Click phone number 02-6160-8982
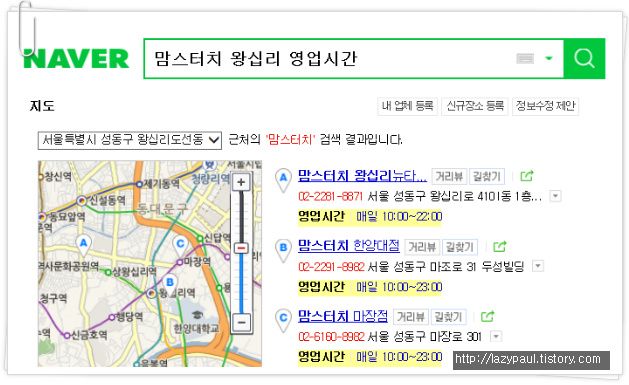The height and width of the screenshot is (385, 629). (x=331, y=337)
